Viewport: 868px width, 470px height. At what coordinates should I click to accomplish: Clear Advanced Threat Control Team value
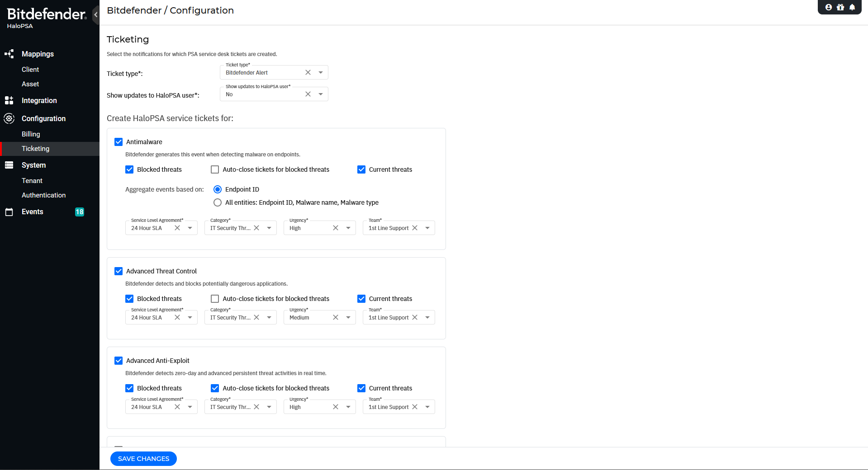(415, 317)
